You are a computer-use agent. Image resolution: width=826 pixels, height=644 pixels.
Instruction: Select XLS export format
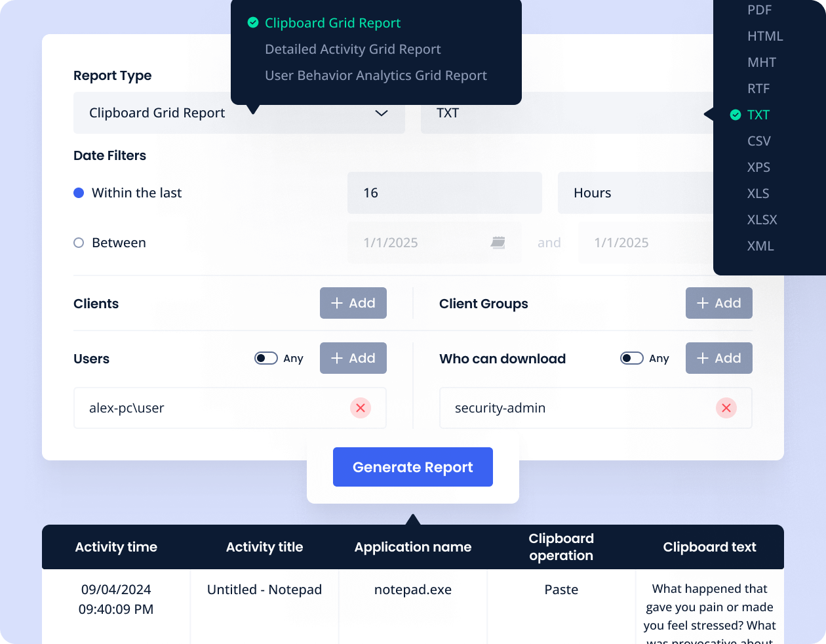coord(758,193)
